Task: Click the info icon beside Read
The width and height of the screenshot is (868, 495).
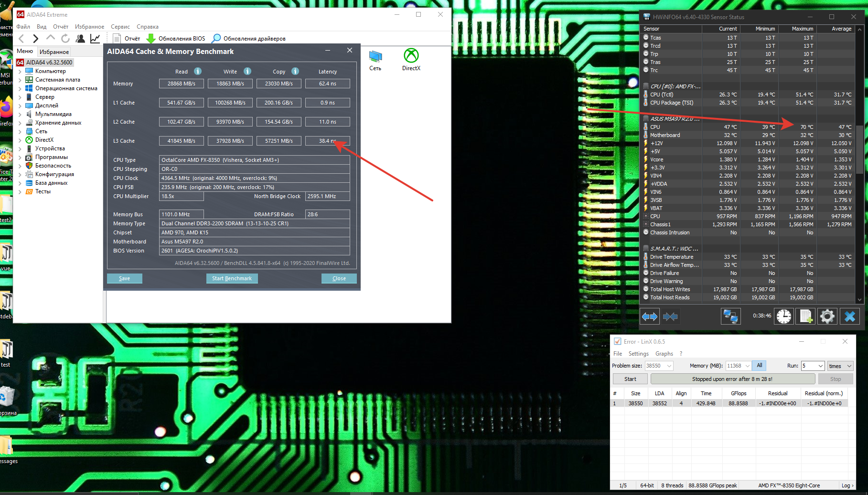Action: (198, 71)
